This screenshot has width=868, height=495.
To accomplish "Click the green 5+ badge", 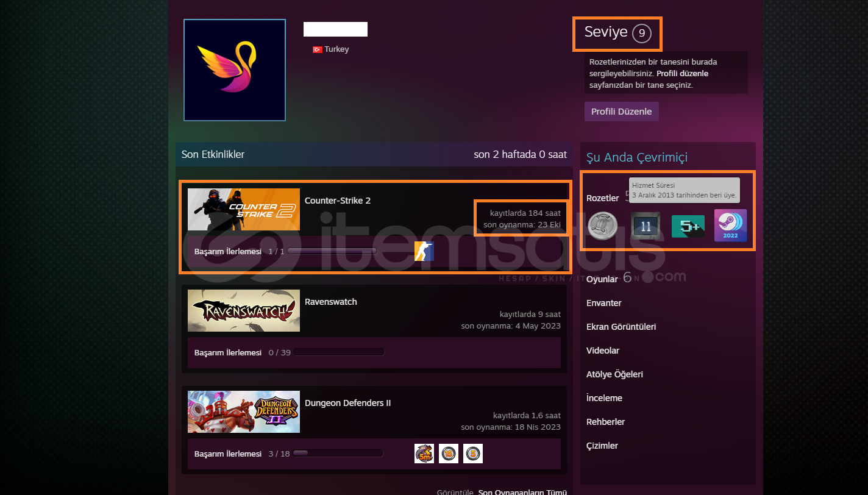I will click(688, 226).
